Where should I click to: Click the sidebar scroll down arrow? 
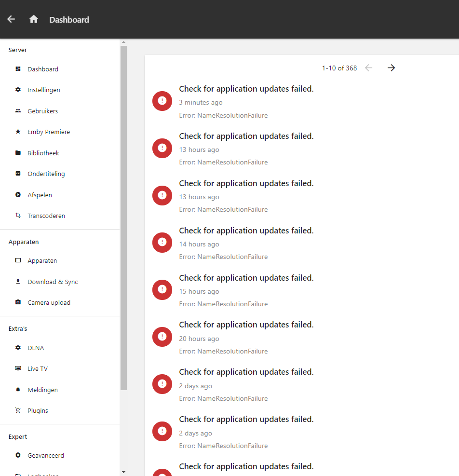pyautogui.click(x=123, y=472)
